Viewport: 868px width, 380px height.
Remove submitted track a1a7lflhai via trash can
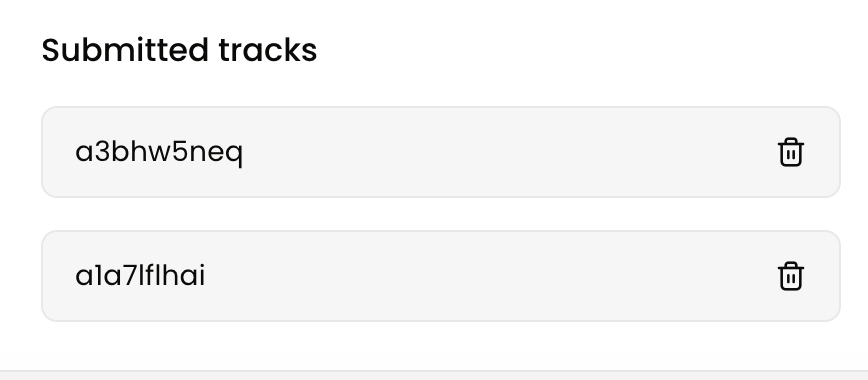tap(790, 276)
